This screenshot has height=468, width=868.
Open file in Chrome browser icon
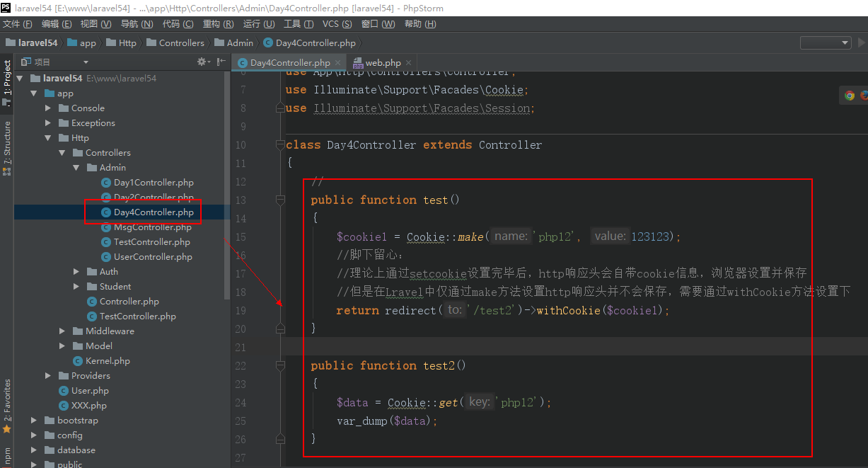tap(850, 96)
